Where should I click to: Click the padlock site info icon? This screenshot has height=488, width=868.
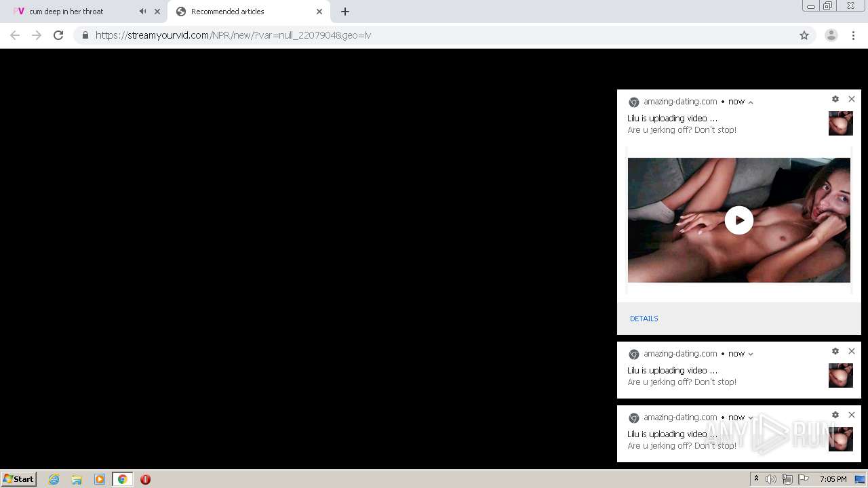85,35
